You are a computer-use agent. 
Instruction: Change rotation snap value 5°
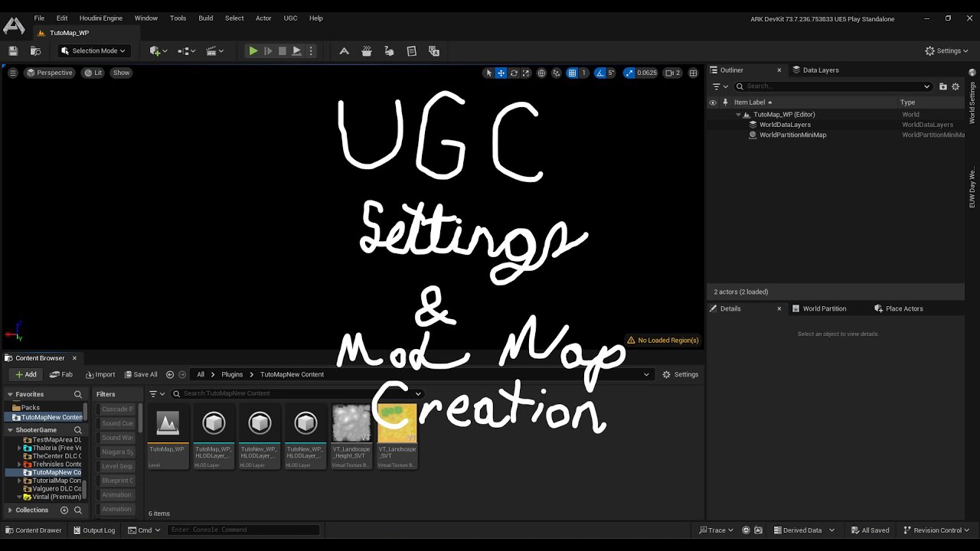[x=611, y=73]
